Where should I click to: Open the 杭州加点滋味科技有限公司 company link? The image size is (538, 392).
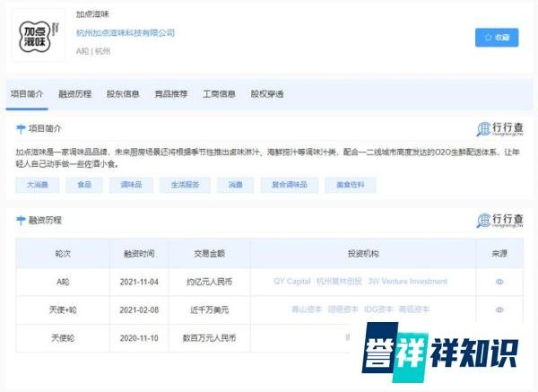point(126,33)
